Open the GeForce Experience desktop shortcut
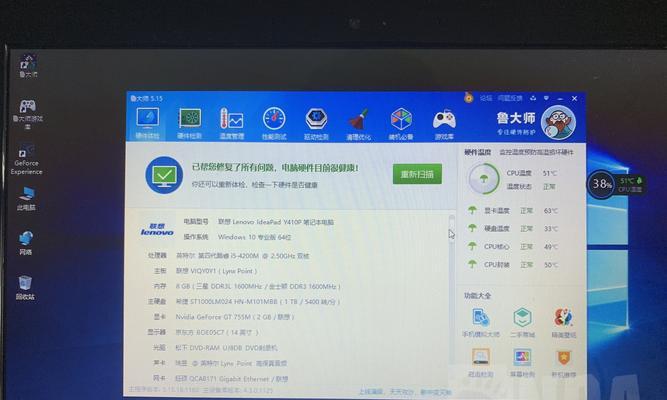Image resolution: width=667 pixels, height=400 pixels. pyautogui.click(x=26, y=160)
